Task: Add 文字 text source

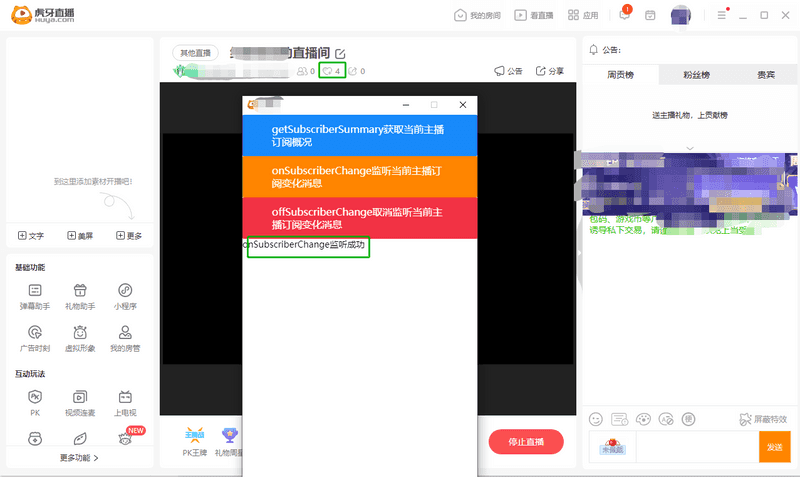Action: tap(31, 236)
